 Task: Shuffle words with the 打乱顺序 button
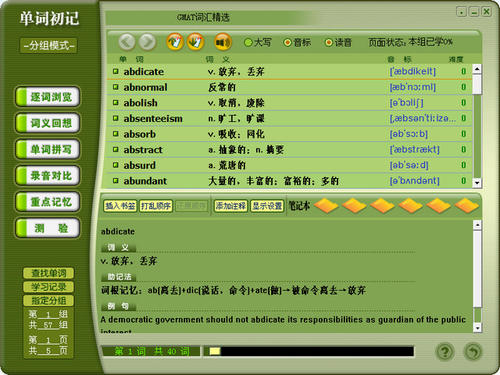pos(155,206)
